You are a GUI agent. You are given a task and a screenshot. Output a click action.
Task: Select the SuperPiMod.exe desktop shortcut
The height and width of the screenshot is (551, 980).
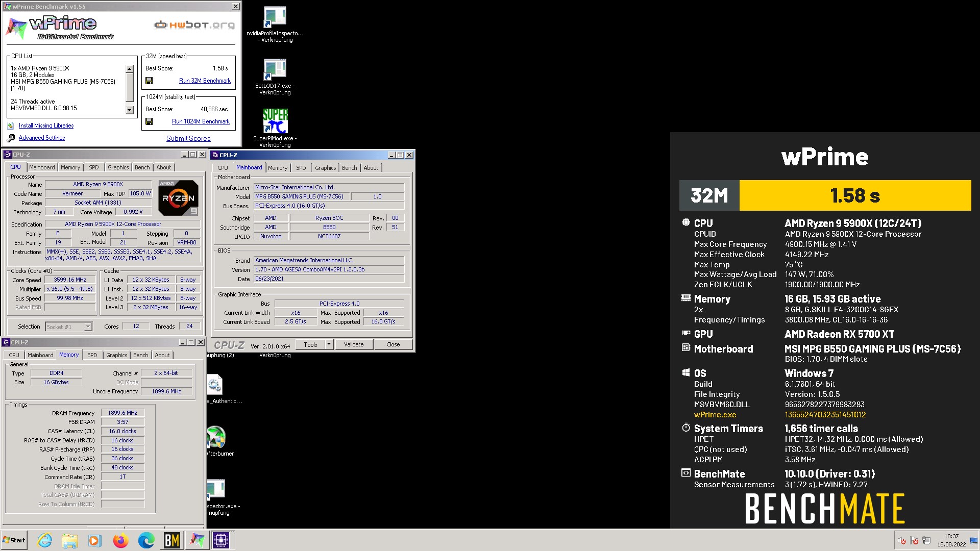[x=275, y=129]
